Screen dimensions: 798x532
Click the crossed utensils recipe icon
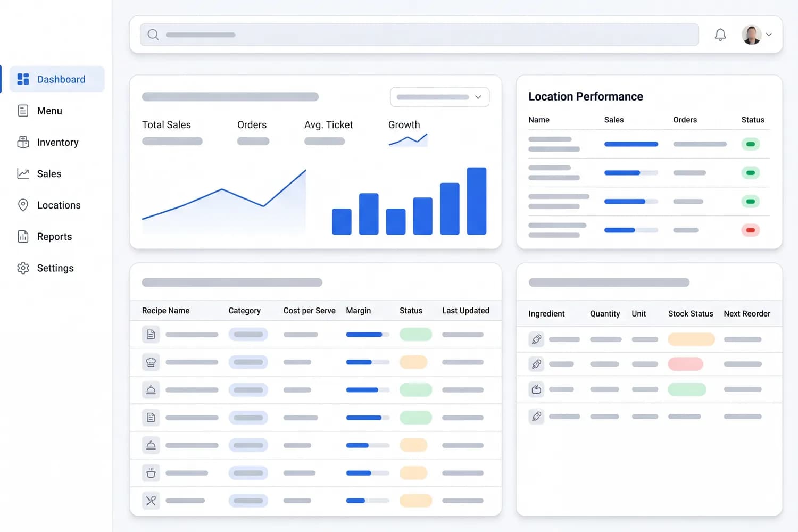151,501
